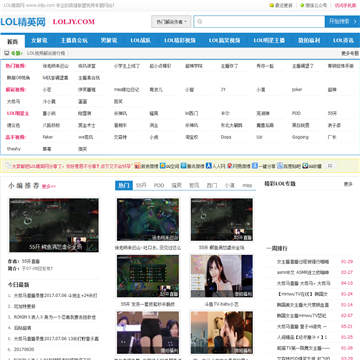The image size is (360, 360).
Task: Open the 访问手机版 mobile version link
Action: 345,5
